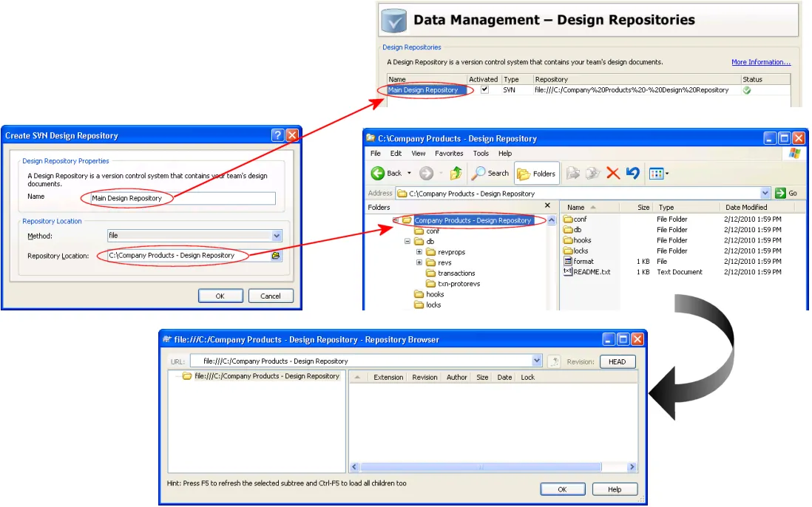Select the repository root node in Repository Browser tree
The width and height of the screenshot is (812, 507).
click(266, 376)
